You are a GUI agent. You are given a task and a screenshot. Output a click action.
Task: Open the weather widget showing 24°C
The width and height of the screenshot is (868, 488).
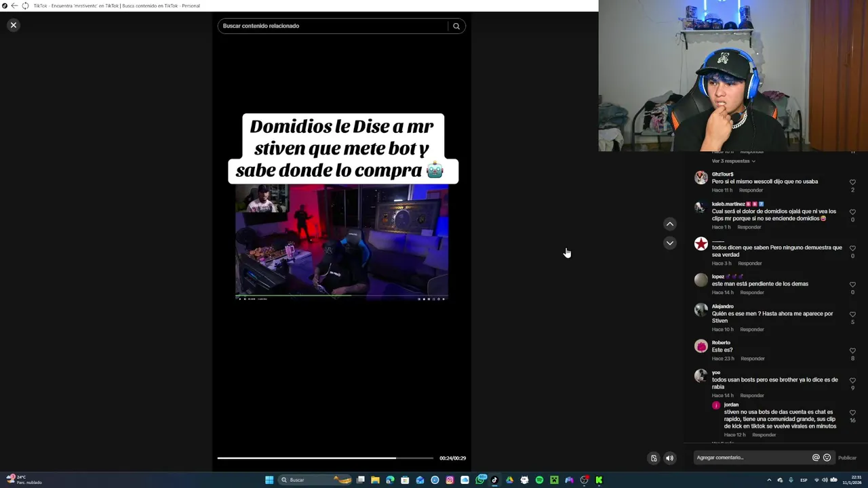(x=24, y=480)
